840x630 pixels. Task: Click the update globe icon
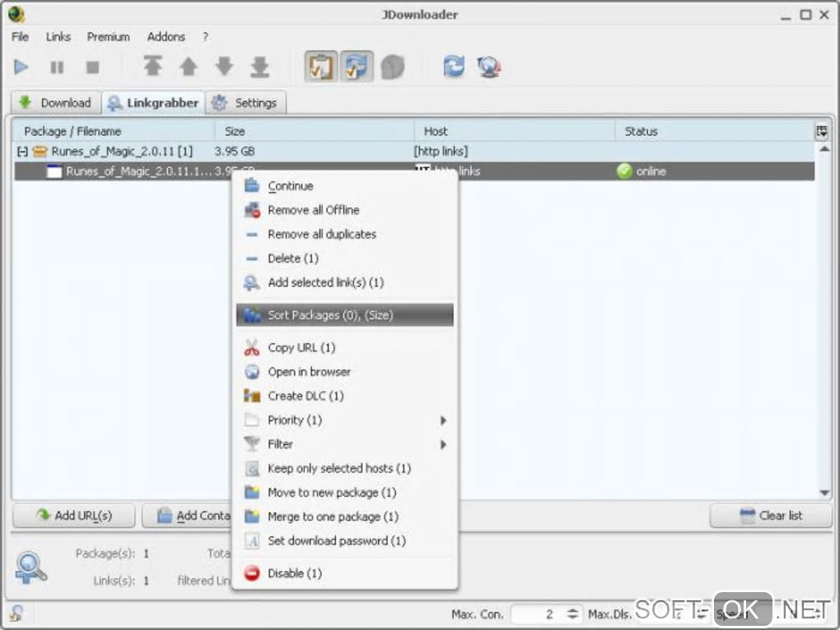[489, 67]
